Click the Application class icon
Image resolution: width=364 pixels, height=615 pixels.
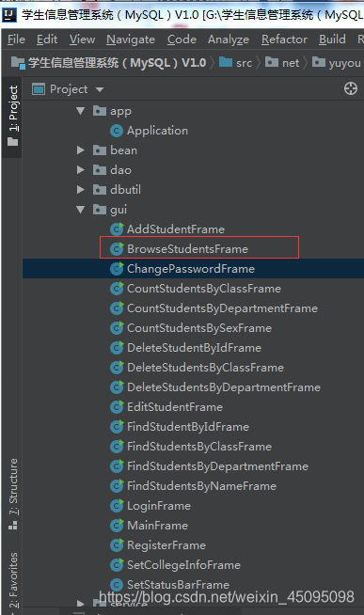(x=117, y=131)
